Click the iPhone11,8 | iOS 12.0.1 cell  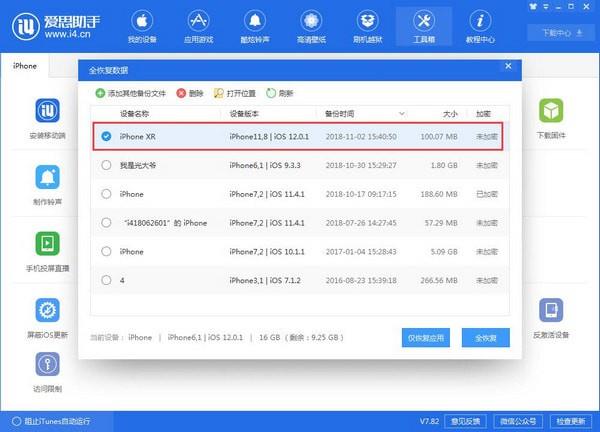click(x=269, y=137)
